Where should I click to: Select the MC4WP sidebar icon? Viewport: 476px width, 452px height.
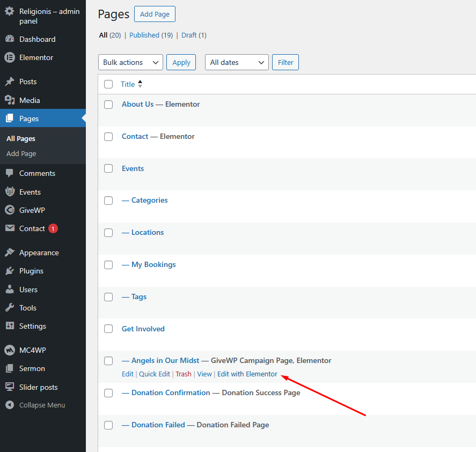click(x=10, y=350)
